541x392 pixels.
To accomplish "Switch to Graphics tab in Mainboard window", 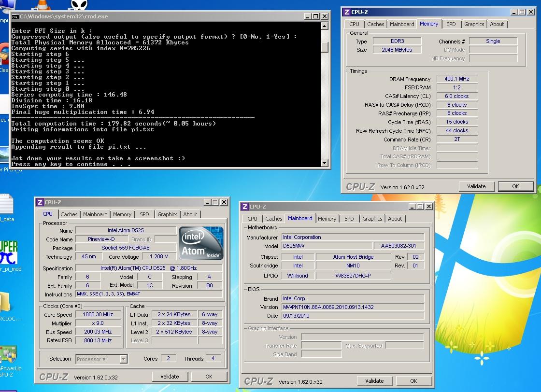I will [372, 219].
